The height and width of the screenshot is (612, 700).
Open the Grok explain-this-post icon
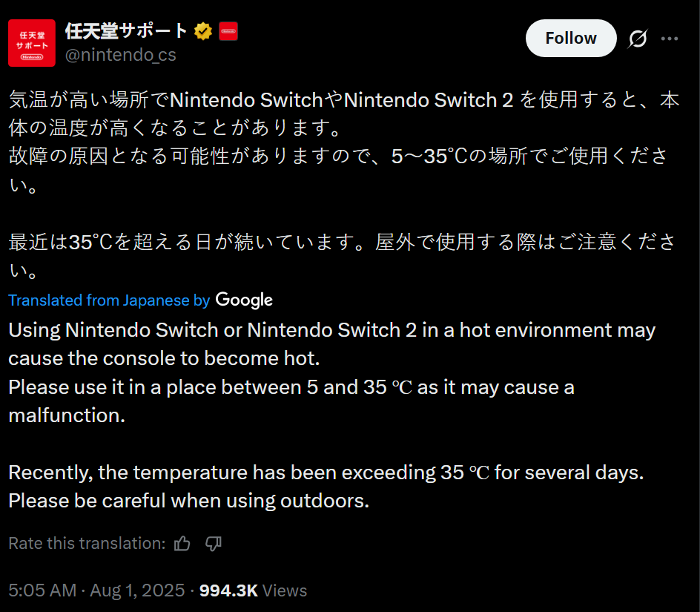coord(637,39)
